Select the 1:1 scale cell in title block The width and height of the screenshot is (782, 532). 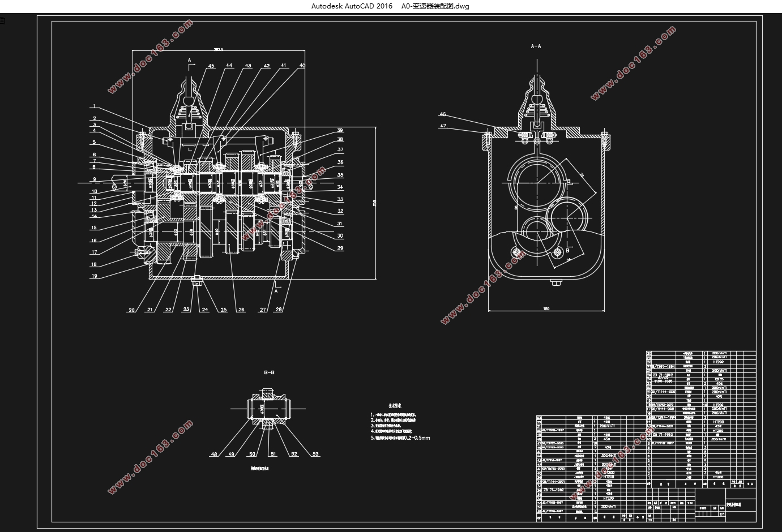click(721, 514)
